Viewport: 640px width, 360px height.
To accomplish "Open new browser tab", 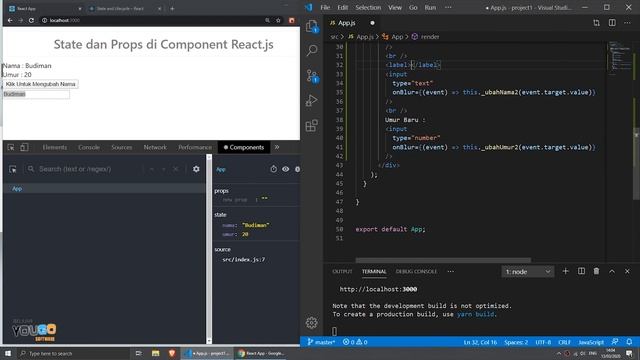I will click(172, 8).
